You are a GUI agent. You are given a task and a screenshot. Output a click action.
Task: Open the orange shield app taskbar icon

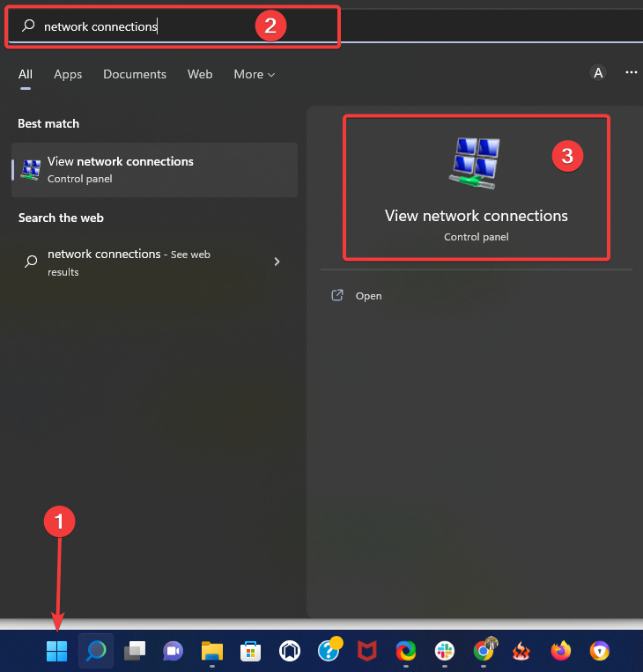(x=599, y=652)
